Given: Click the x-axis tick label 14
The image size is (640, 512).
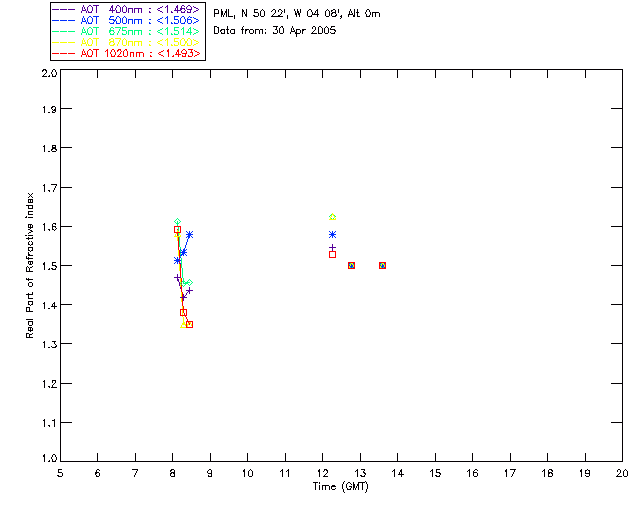Looking at the screenshot, I should (398, 473).
